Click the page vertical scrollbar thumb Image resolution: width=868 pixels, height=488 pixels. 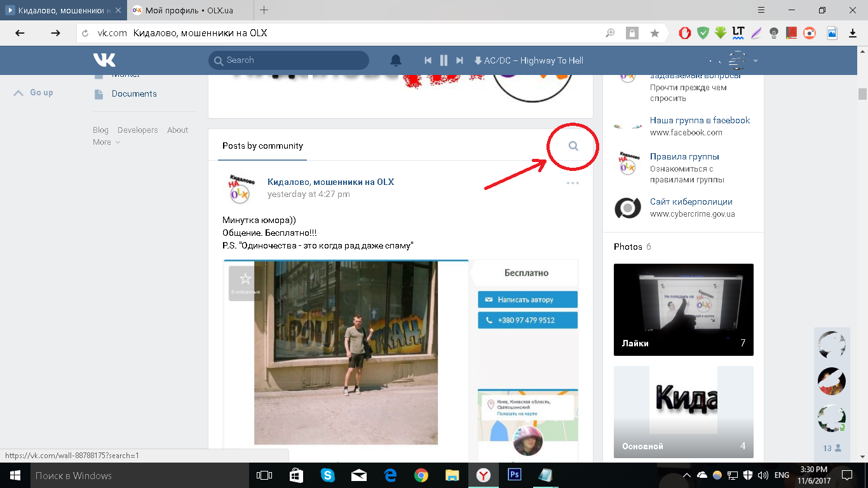pyautogui.click(x=862, y=94)
